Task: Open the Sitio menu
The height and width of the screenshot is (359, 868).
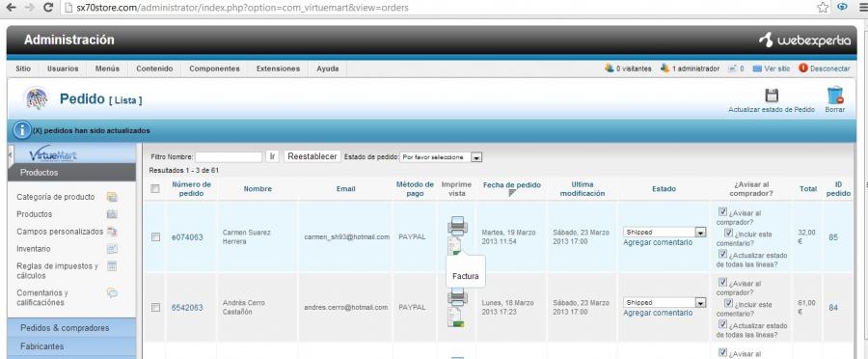Action: 23,69
